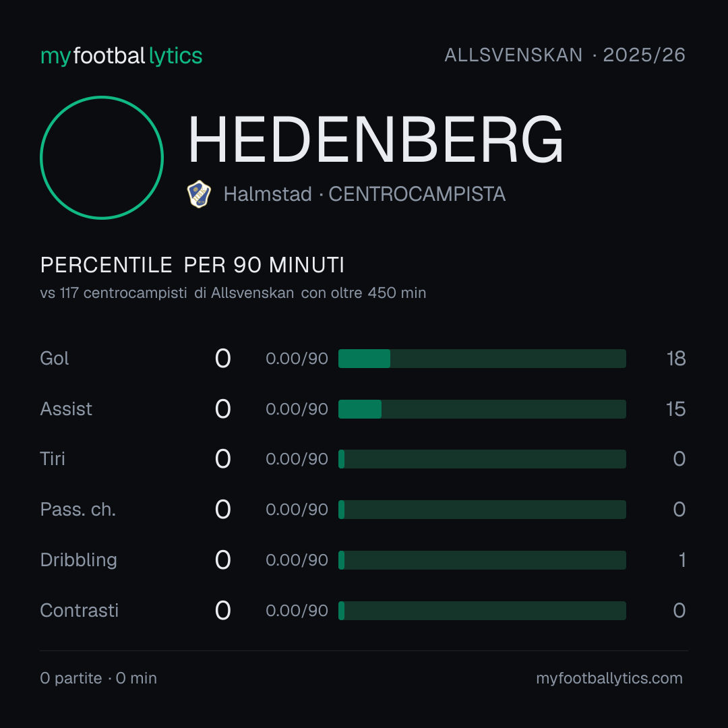
Task: Click the Allsvenskan 2025/26 season label
Action: click(565, 55)
